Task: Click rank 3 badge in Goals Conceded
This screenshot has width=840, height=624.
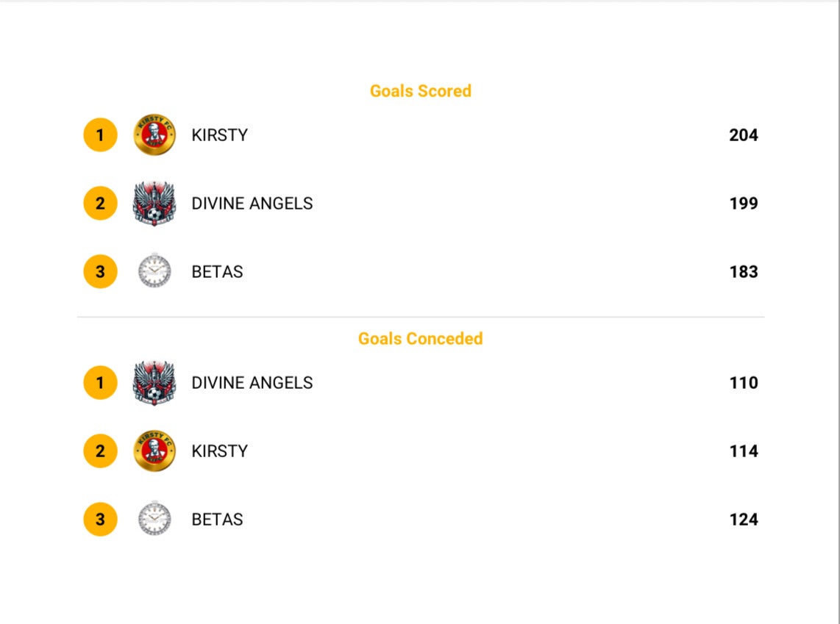Action: [x=100, y=519]
